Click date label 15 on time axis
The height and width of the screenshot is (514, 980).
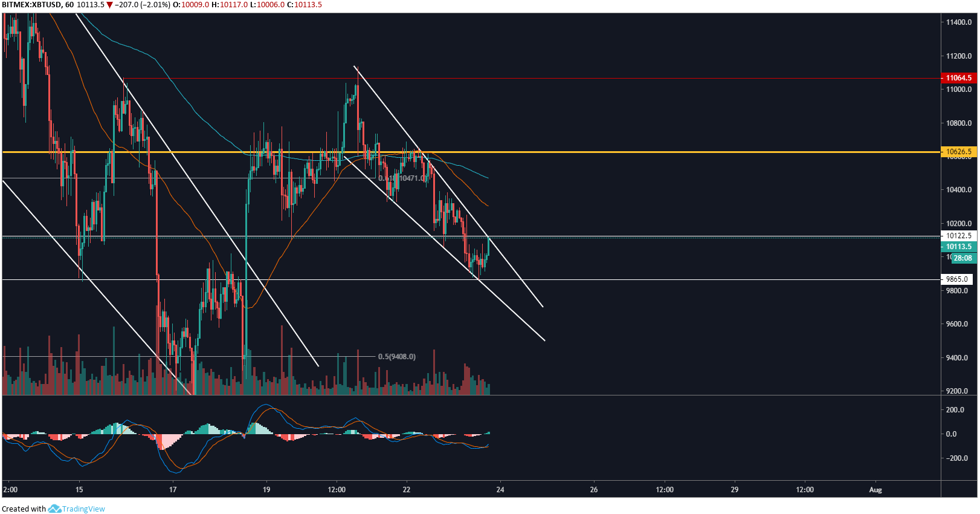tap(79, 490)
